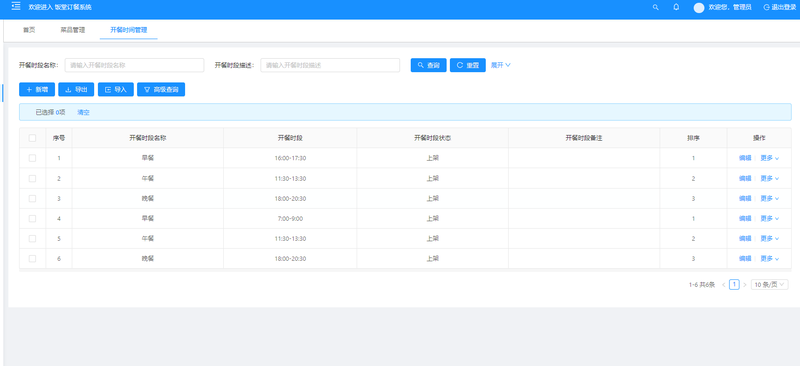Click the 7:00-9:00 time cell
This screenshot has height=366, width=800.
coord(290,218)
